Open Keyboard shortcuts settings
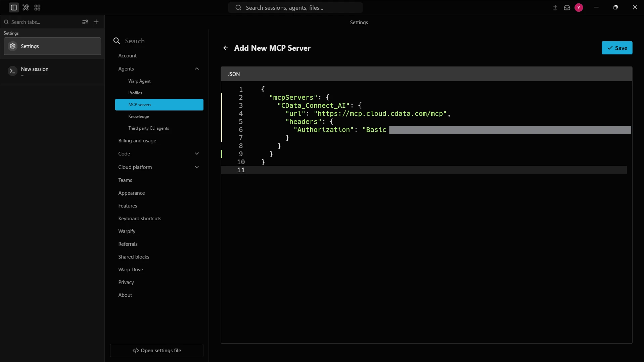The height and width of the screenshot is (362, 644). pyautogui.click(x=140, y=219)
